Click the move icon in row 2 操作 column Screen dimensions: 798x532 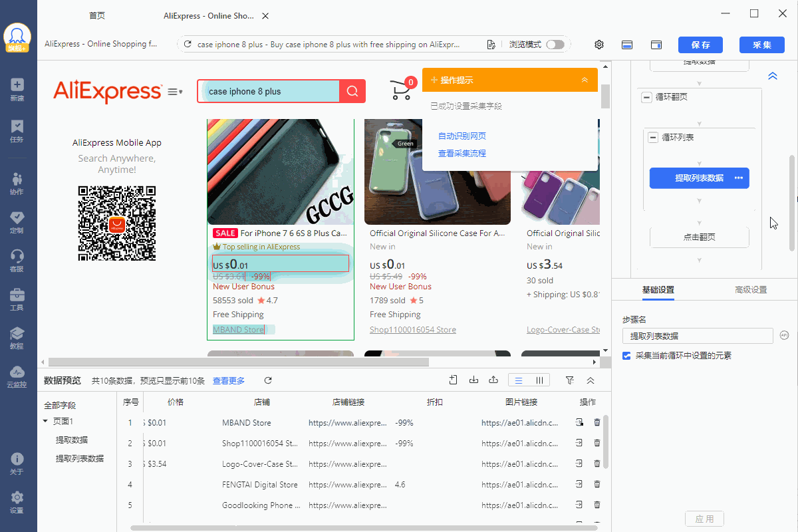coord(579,443)
